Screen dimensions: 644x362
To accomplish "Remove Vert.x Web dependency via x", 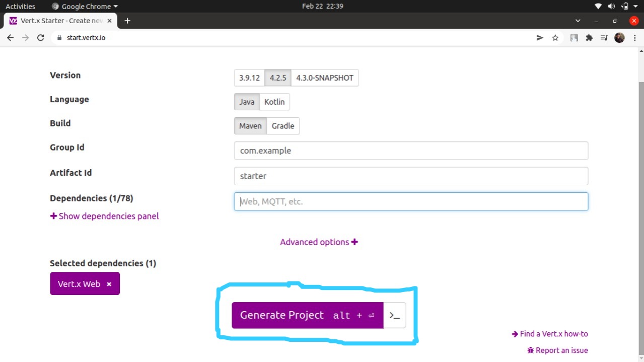I will coord(109,284).
